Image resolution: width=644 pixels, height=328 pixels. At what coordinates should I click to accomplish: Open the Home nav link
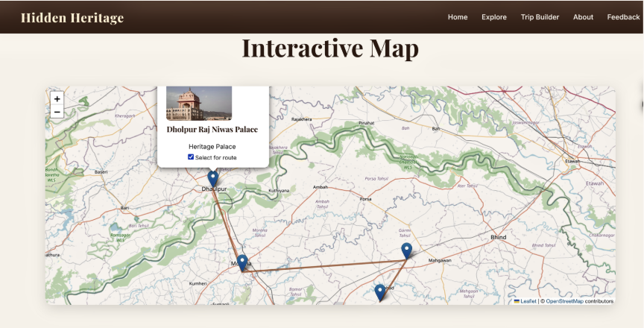tap(458, 17)
